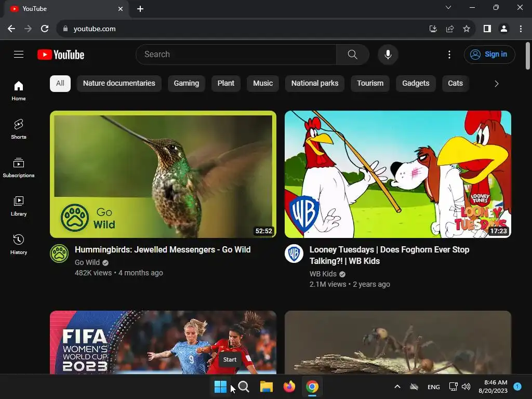The image size is (532, 399).
Task: Click the search magnifier button
Action: 353,54
